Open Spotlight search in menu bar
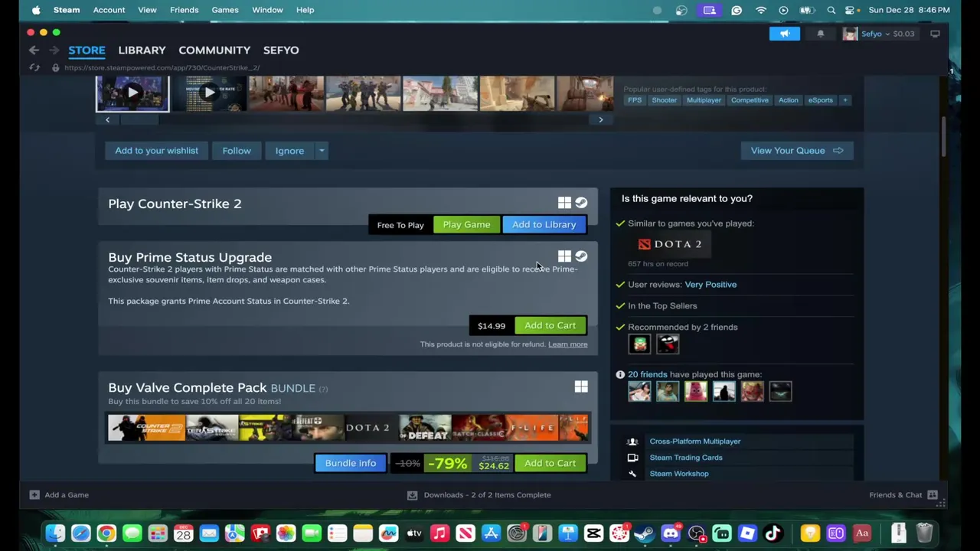The width and height of the screenshot is (980, 551). point(831,10)
